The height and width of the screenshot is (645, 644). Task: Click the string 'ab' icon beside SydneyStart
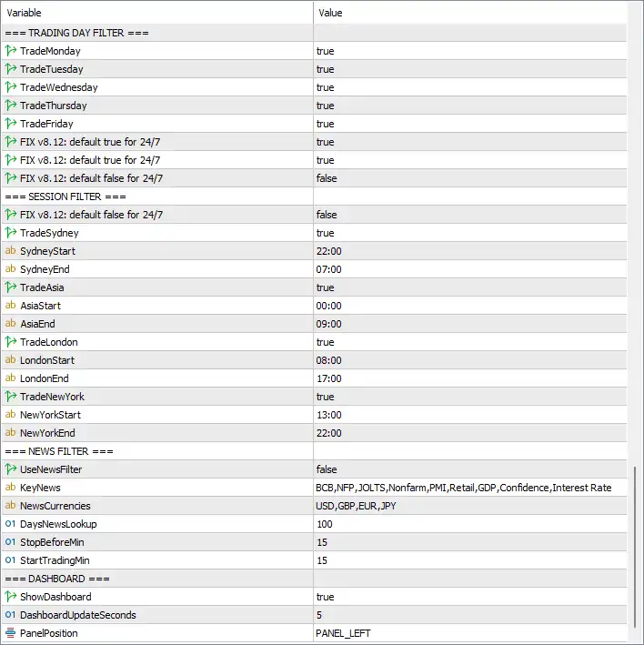coord(10,250)
